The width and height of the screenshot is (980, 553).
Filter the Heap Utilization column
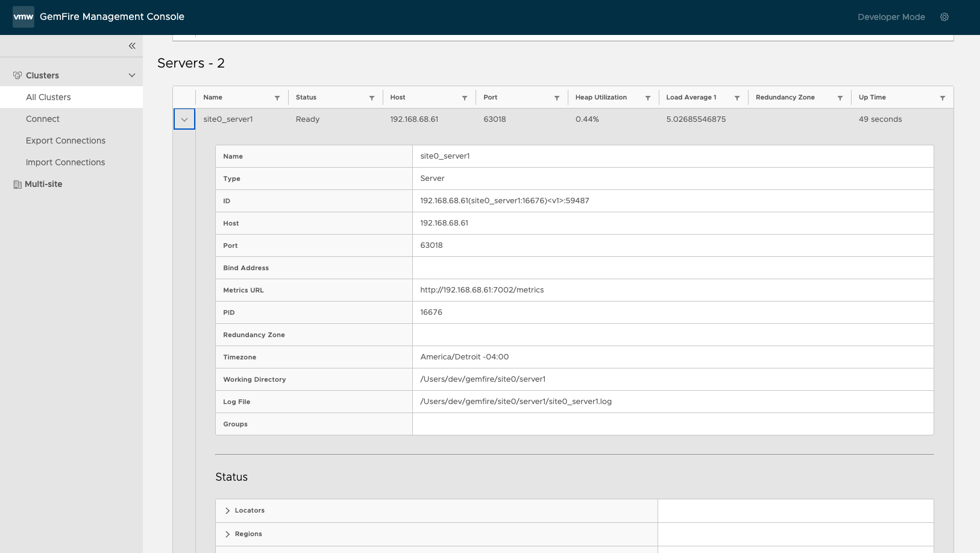(x=648, y=98)
